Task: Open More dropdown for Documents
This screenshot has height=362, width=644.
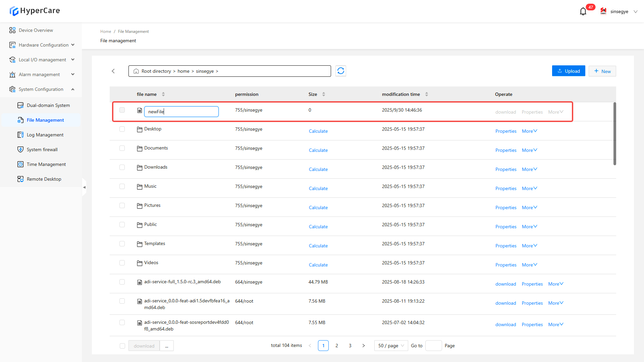Action: coord(529,150)
